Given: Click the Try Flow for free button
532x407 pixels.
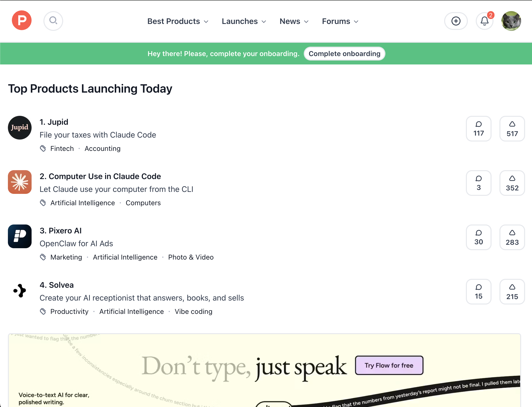Looking at the screenshot, I should (x=389, y=365).
